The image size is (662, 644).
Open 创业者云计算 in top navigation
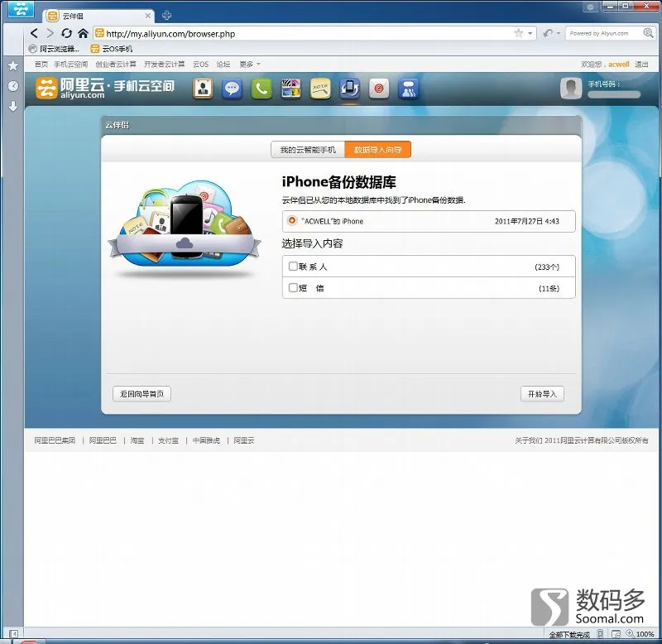pyautogui.click(x=116, y=65)
